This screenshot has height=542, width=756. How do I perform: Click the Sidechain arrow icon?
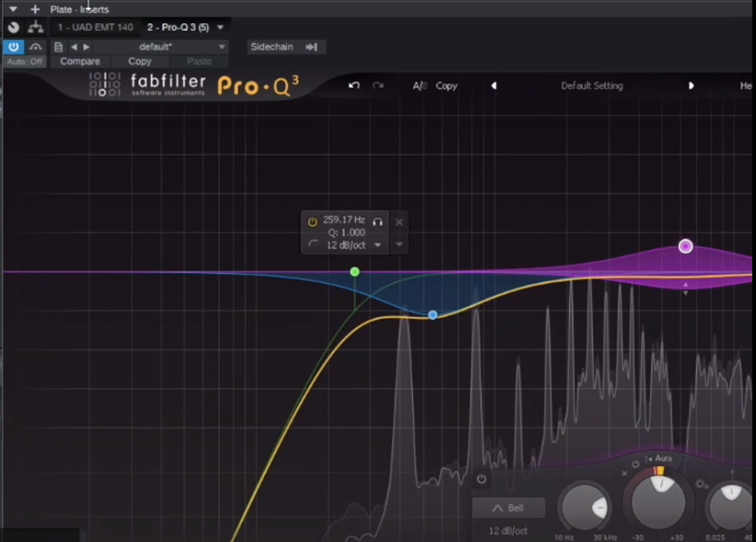click(312, 47)
